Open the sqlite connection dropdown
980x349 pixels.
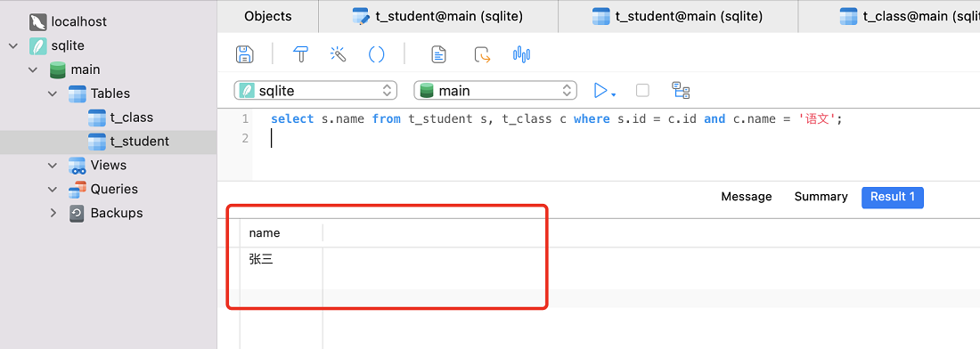coord(315,91)
